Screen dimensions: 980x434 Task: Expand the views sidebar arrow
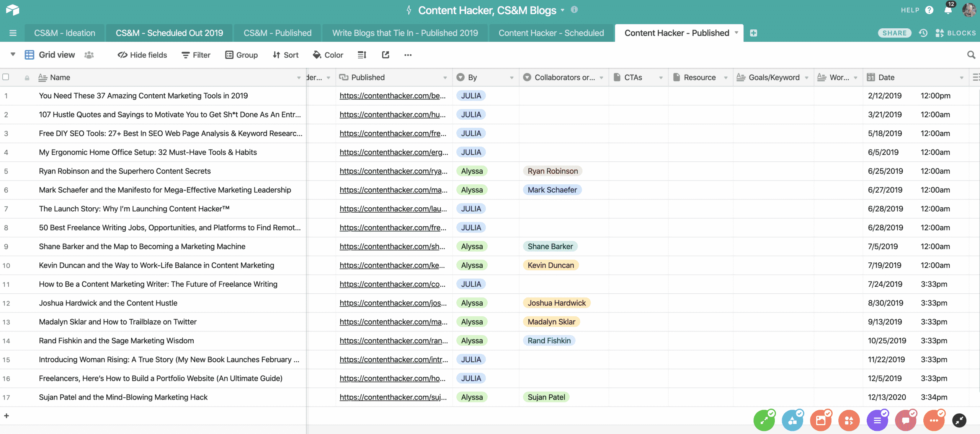point(13,54)
